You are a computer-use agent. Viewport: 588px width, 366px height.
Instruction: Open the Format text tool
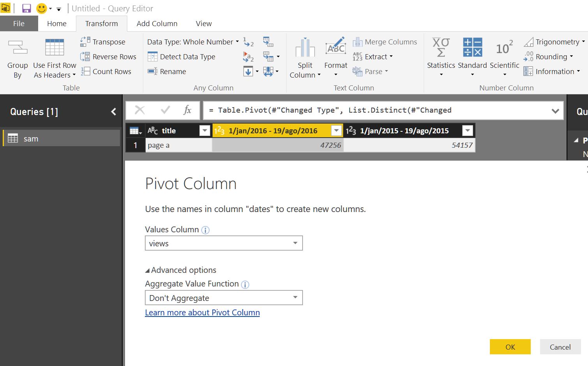point(336,57)
